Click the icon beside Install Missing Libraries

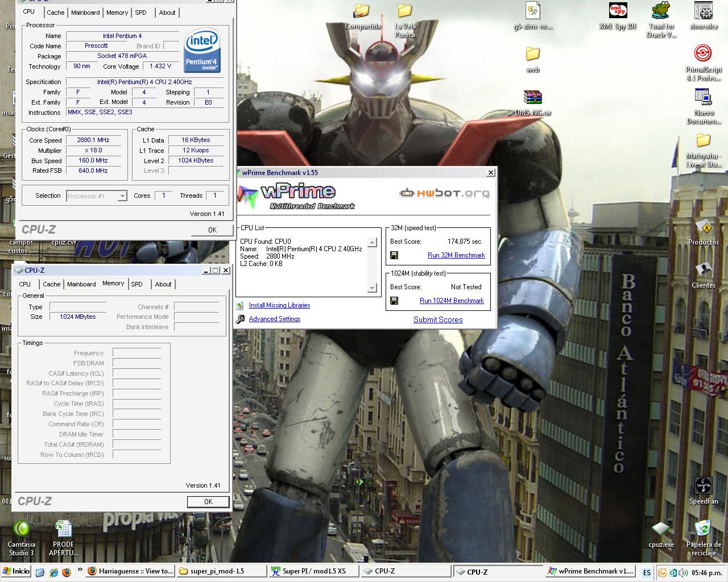[240, 305]
